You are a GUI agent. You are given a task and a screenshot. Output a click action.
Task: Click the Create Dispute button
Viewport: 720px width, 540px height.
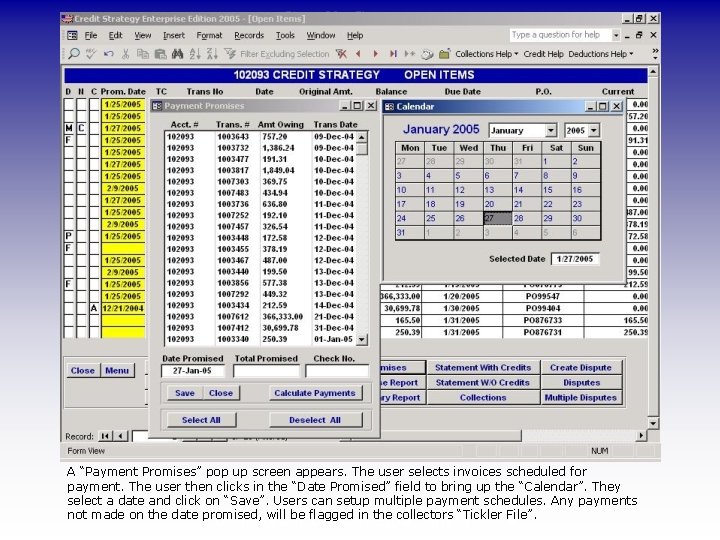pyautogui.click(x=581, y=367)
